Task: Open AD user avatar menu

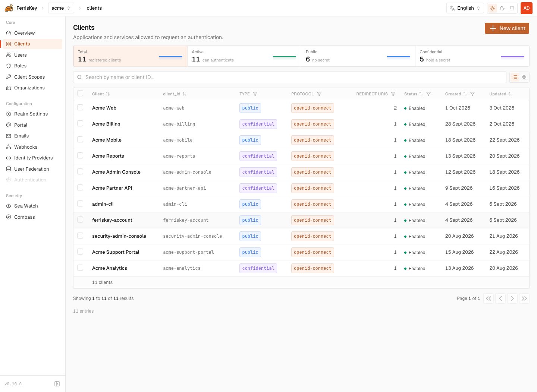Action: point(527,8)
